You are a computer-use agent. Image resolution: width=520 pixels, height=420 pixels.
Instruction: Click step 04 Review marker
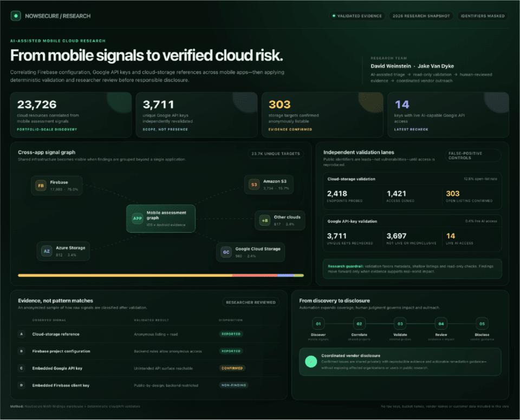(x=441, y=324)
